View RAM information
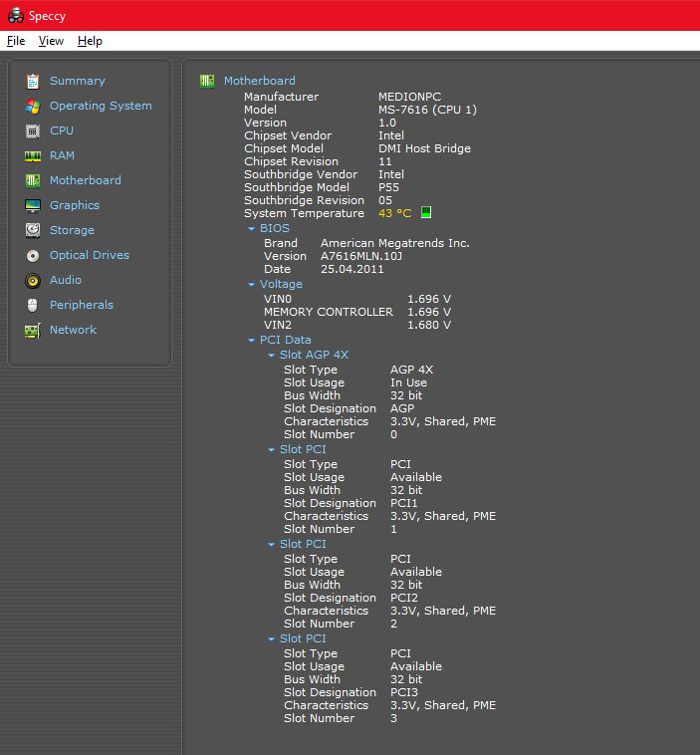Screen dimensions: 700x755 click(62, 156)
